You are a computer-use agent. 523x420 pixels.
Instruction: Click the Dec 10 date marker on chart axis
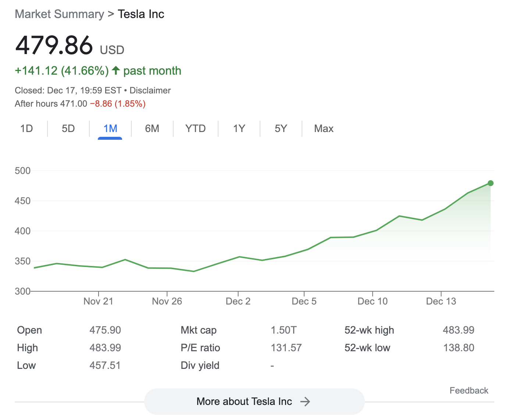(373, 302)
